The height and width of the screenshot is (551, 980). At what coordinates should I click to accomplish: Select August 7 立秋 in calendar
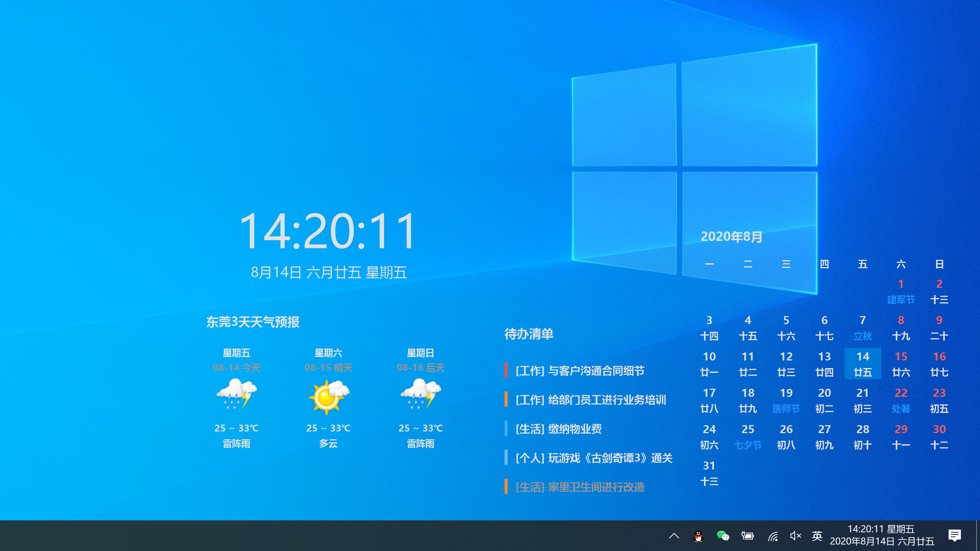click(862, 328)
